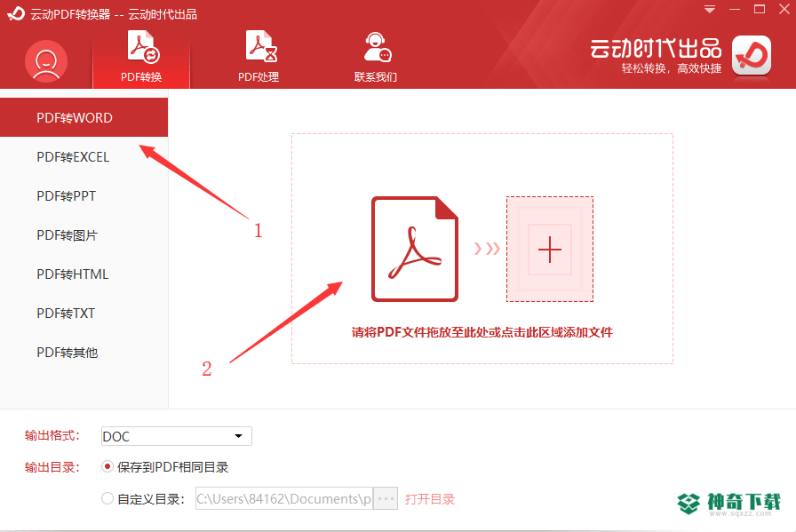
Task: Click the plus icon to add a file
Action: pos(550,250)
